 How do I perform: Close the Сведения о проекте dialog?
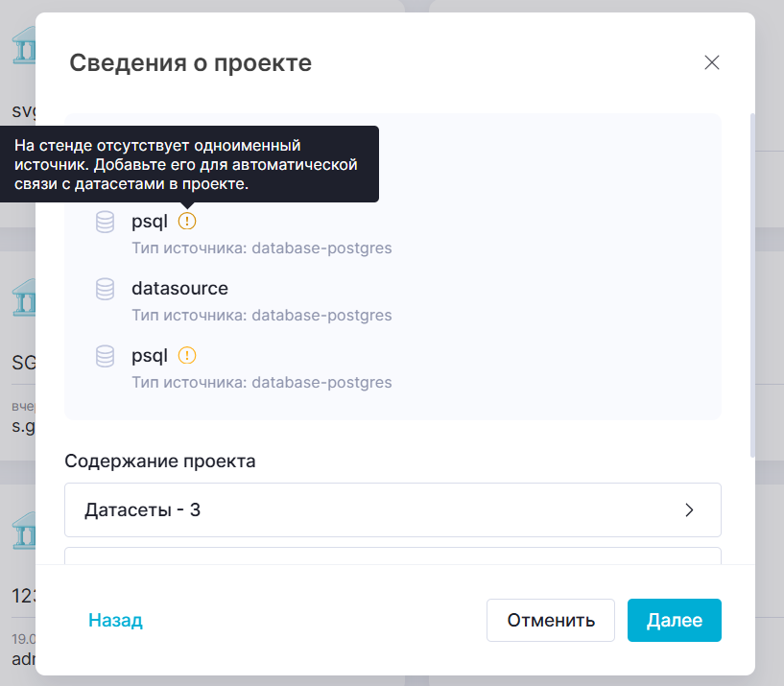click(711, 63)
